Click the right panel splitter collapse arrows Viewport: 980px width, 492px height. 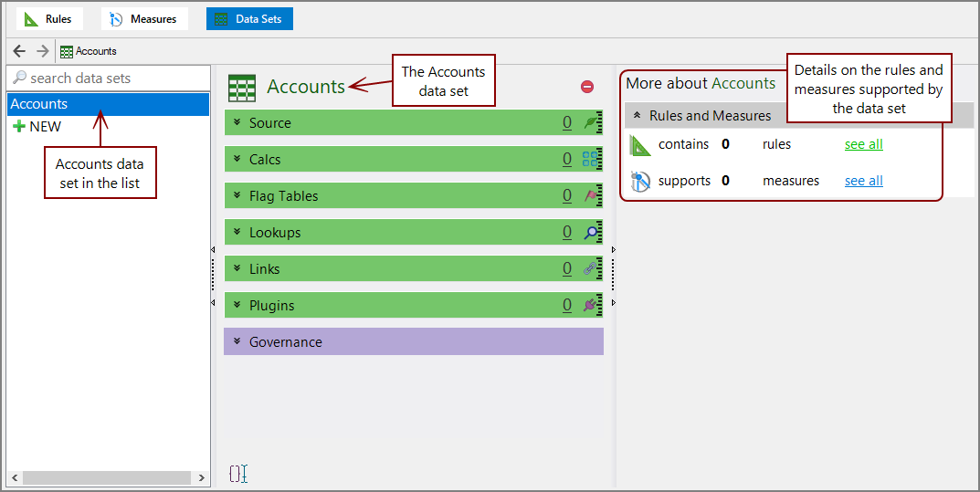tap(613, 276)
